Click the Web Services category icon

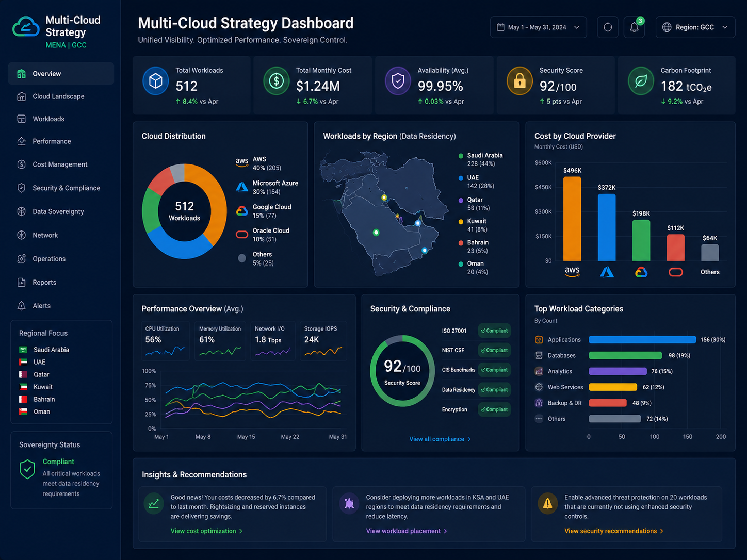tap(539, 387)
